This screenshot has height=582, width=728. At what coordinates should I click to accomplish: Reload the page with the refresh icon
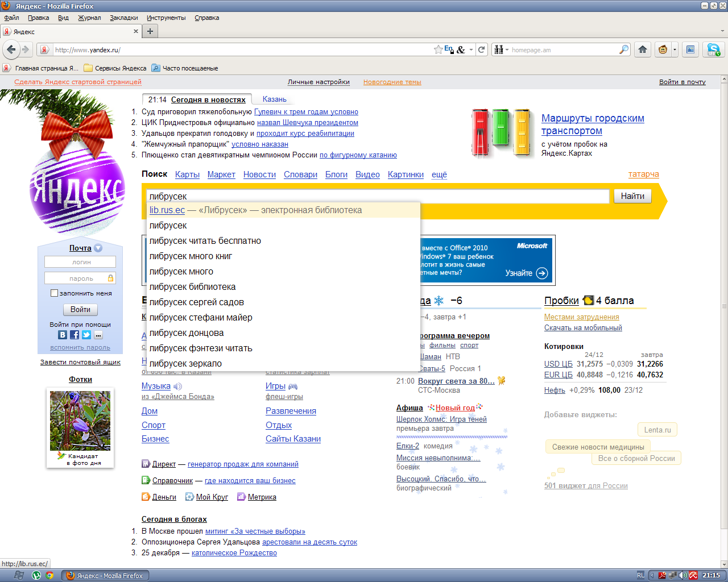click(x=481, y=49)
